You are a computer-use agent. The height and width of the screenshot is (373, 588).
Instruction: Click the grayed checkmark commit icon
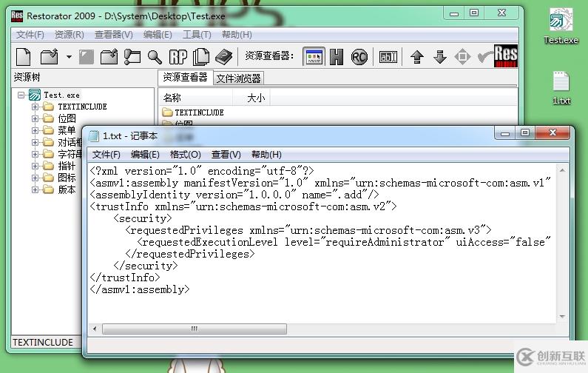[x=485, y=57]
